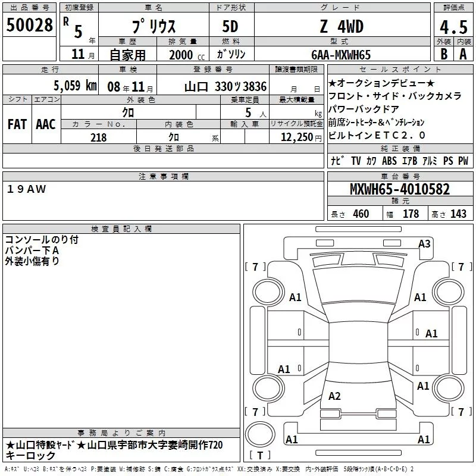Screen dimensions: 476x476
Task: Select the エアB equipment entry
Action: (x=410, y=161)
